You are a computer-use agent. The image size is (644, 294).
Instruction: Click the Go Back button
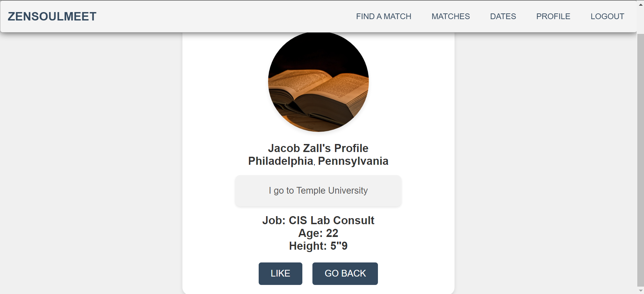pyautogui.click(x=345, y=274)
